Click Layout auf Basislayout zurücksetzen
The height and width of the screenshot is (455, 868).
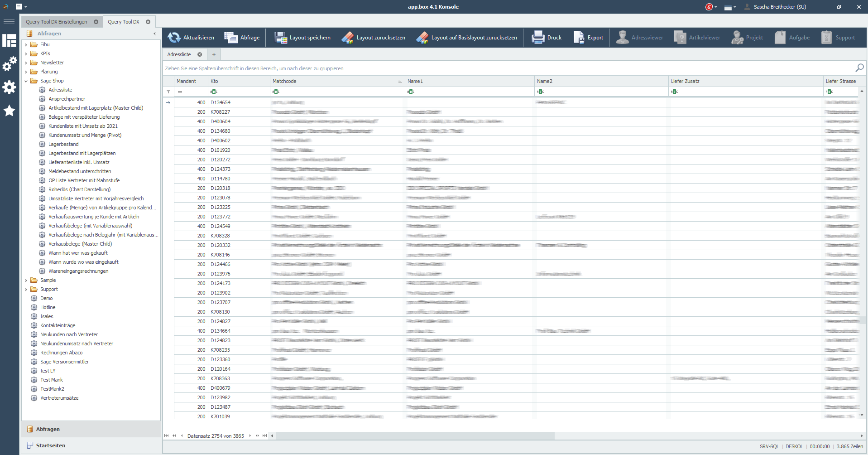(466, 38)
